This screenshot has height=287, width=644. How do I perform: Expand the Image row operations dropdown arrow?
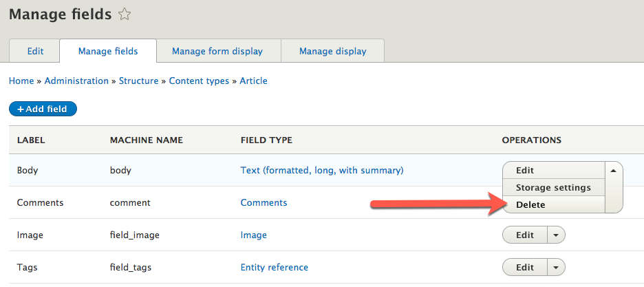(556, 235)
